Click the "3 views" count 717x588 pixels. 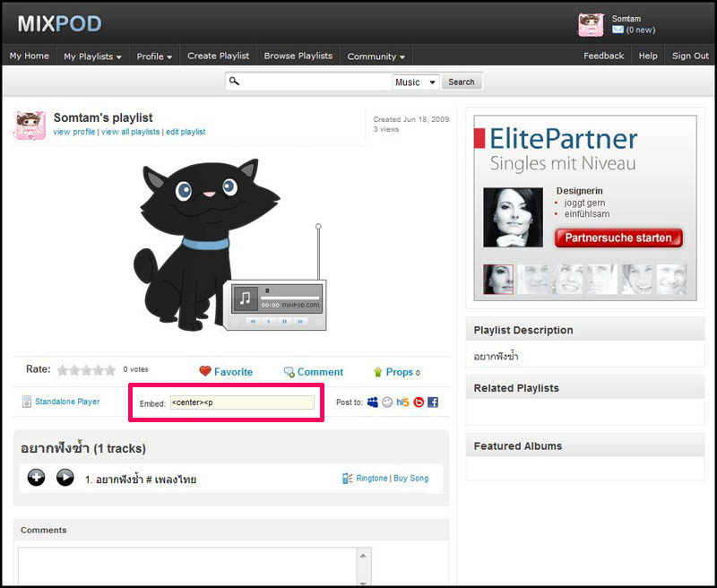(386, 129)
